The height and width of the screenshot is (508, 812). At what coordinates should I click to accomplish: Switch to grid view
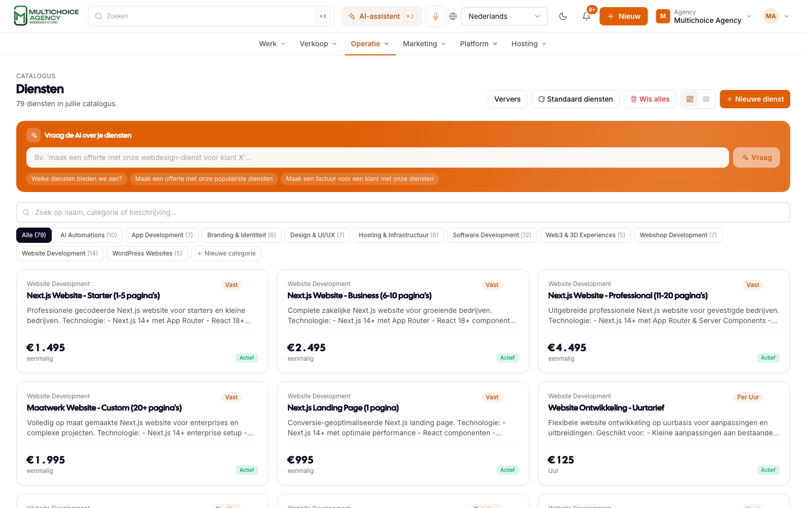pyautogui.click(x=690, y=99)
